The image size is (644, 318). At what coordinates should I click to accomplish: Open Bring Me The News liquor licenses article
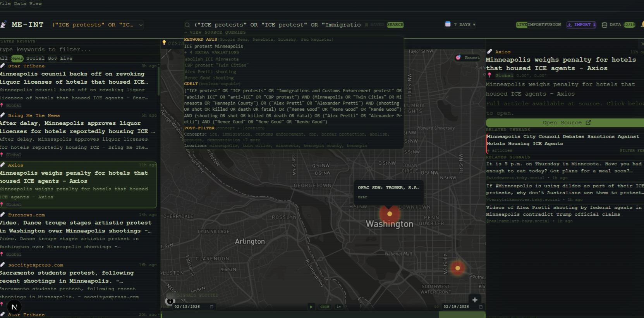[x=79, y=136]
